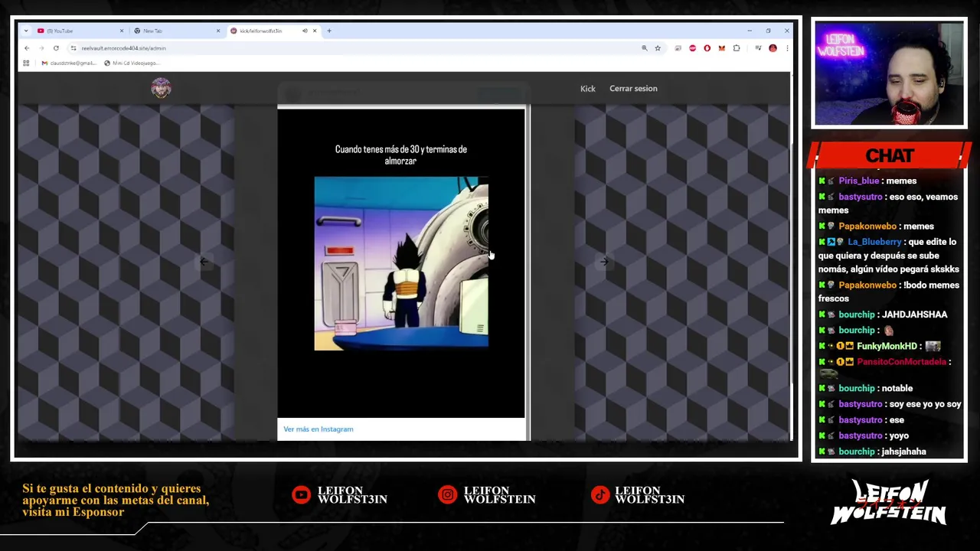Image resolution: width=980 pixels, height=551 pixels.
Task: Close the YouTube tab
Action: point(122,31)
